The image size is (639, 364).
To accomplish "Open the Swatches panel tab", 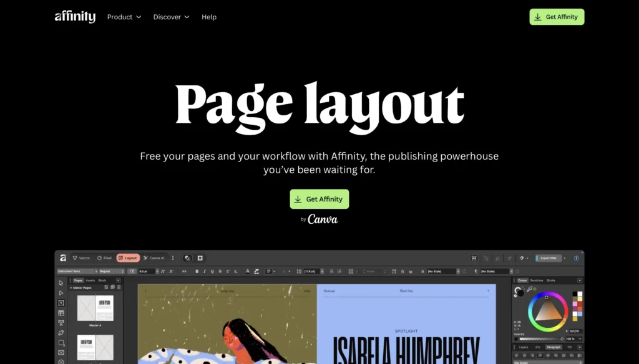I will click(536, 280).
